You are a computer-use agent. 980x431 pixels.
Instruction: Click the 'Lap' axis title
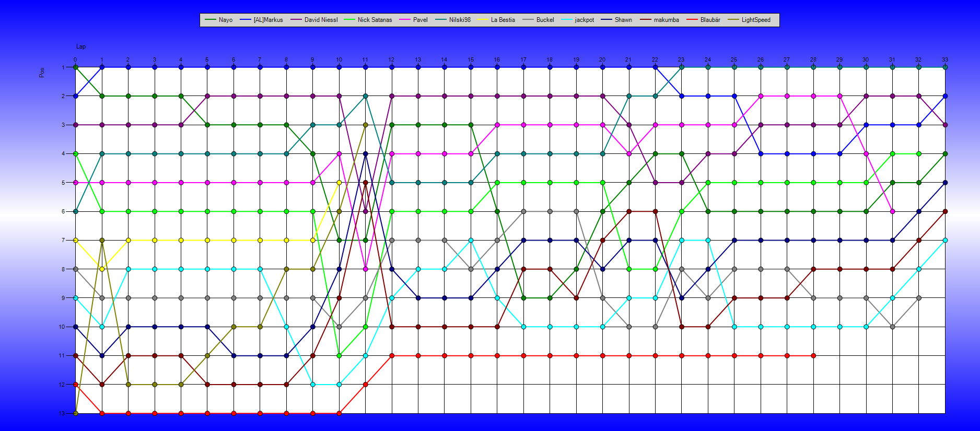pos(81,46)
